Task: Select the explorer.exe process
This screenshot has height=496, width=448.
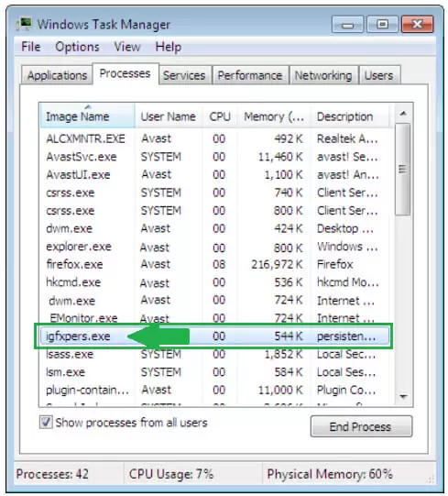Action: pyautogui.click(x=215, y=247)
